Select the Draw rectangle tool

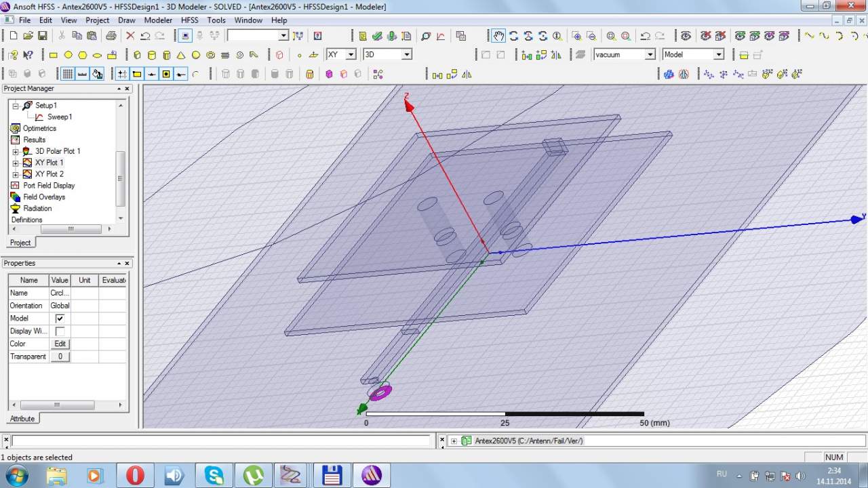tap(54, 55)
